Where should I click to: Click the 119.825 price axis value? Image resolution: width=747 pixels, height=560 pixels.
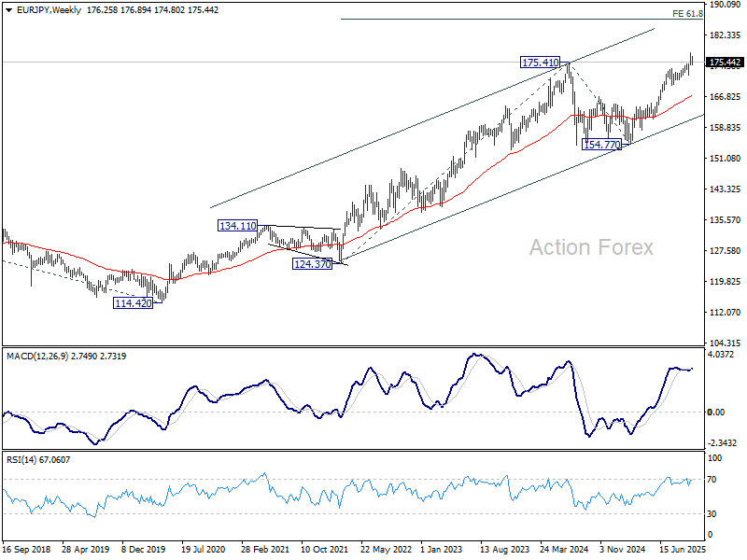click(726, 282)
